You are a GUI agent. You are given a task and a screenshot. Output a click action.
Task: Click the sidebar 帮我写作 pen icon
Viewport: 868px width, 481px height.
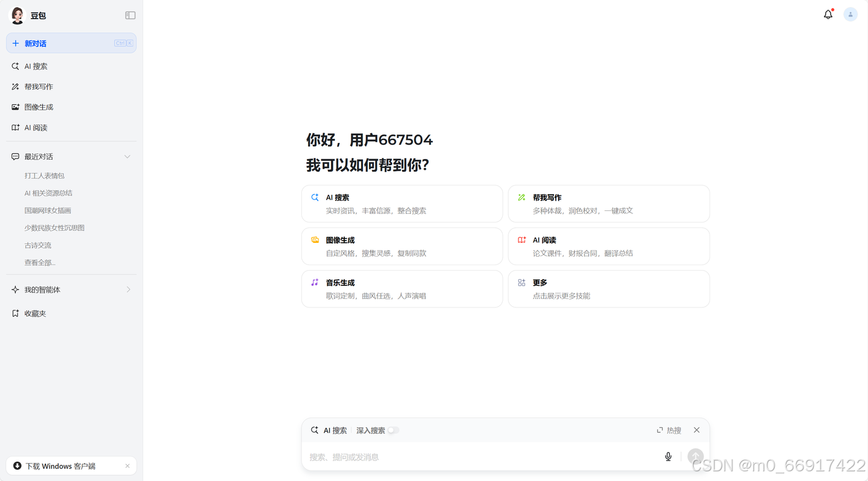(x=16, y=87)
